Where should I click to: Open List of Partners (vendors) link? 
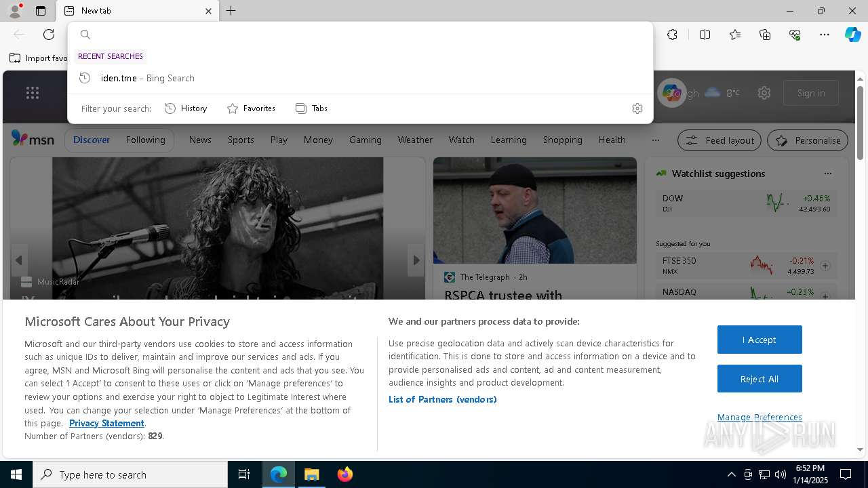coord(443,399)
